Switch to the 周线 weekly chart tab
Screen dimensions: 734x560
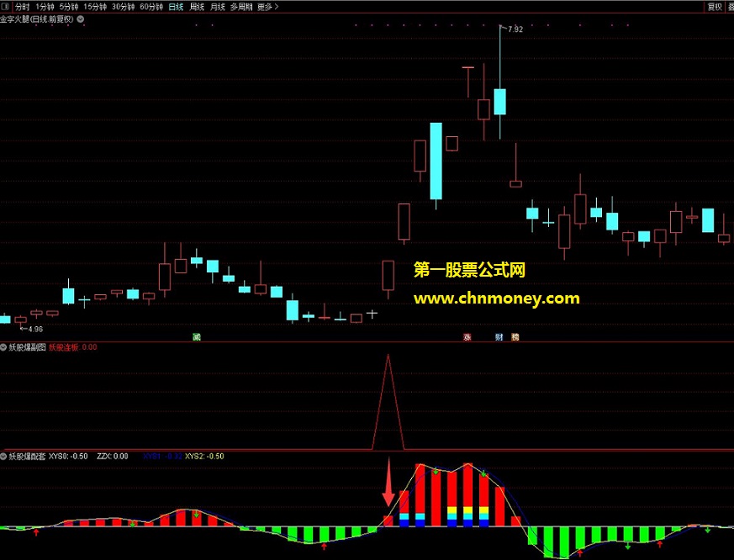pyautogui.click(x=197, y=7)
